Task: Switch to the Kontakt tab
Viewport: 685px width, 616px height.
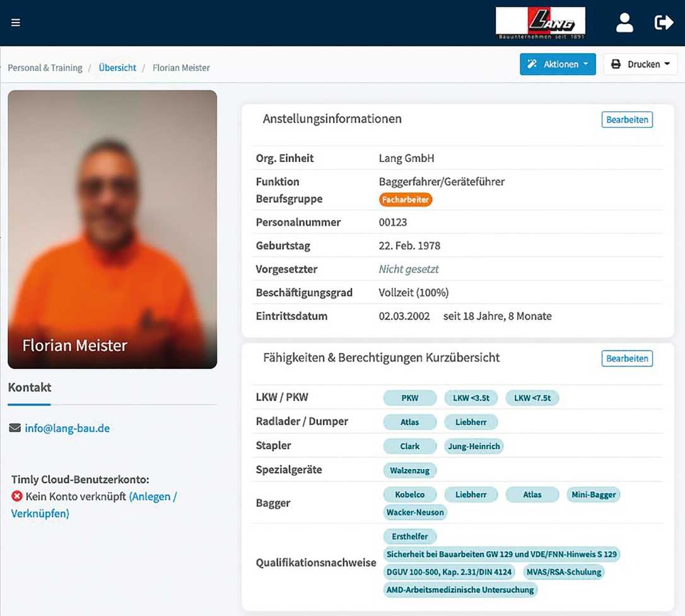Action: [29, 387]
